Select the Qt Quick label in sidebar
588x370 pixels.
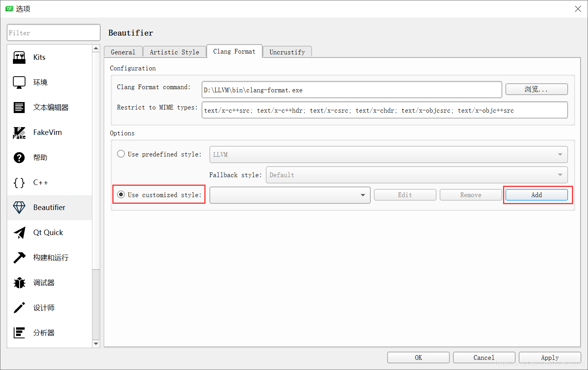(48, 233)
